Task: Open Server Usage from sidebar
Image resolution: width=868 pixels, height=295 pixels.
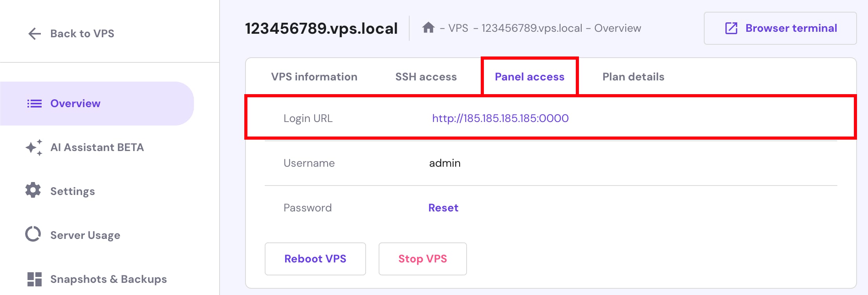Action: [85, 235]
